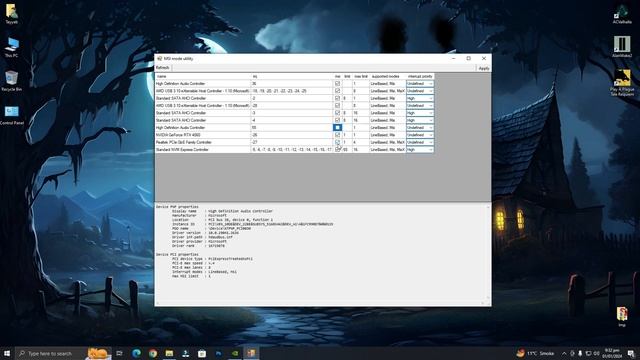Image resolution: width=640 pixels, height=360 pixels.
Task: Toggle msi checkbox for SATA AHCI Controller irq -3
Action: [337, 113]
